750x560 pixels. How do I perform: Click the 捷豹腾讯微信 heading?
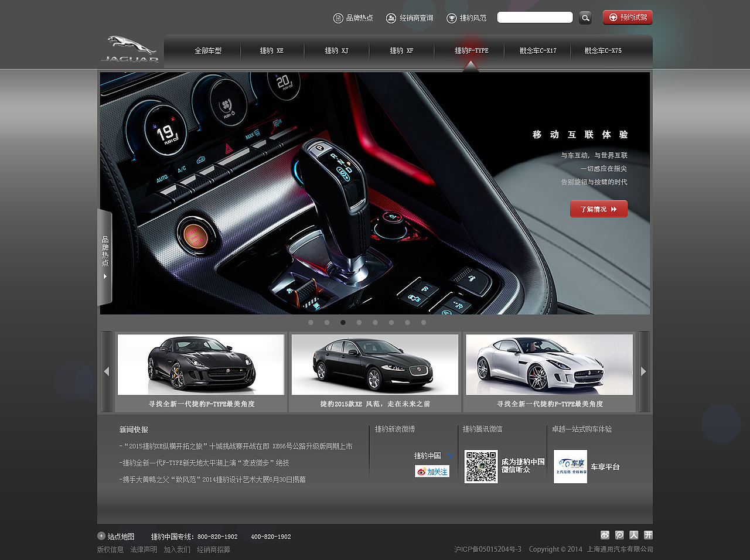[482, 429]
